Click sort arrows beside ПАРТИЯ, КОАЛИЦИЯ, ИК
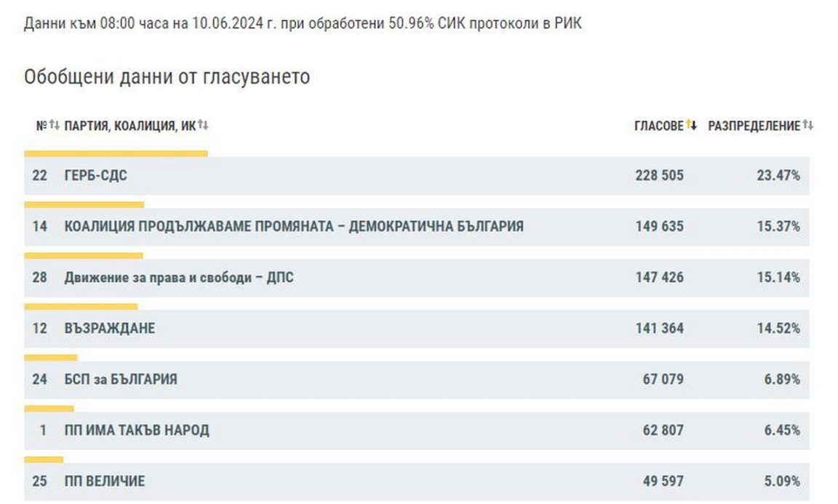 [203, 126]
